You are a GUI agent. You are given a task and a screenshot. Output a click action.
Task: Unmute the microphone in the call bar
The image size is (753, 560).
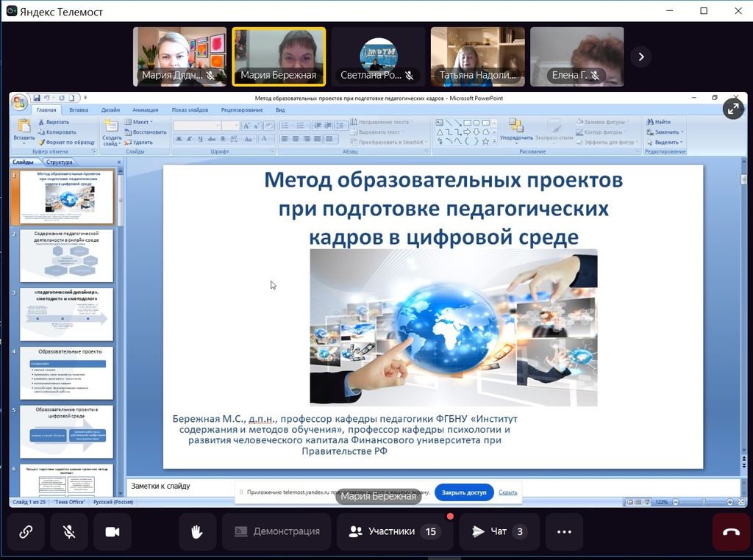click(69, 532)
